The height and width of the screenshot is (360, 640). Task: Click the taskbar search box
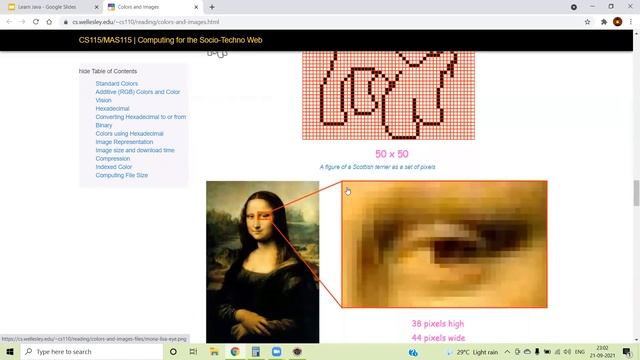[92, 351]
